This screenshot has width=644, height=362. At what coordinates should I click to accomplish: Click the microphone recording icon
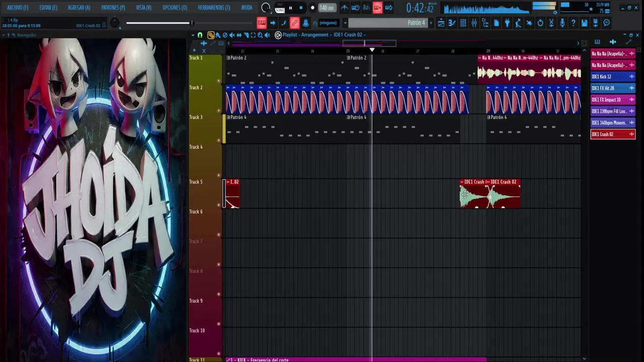point(562,23)
